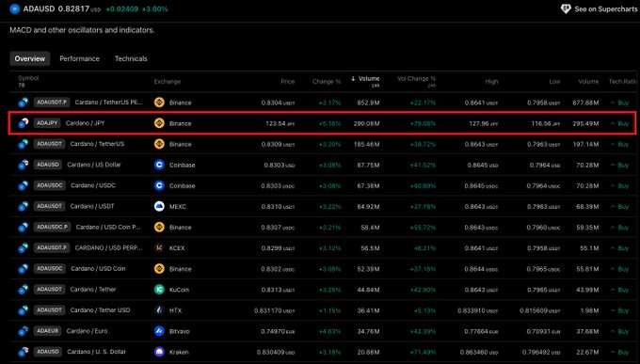The height and width of the screenshot is (364, 640).
Task: Click the pair icon beside the ADAEUR badge
Action: 24,331
